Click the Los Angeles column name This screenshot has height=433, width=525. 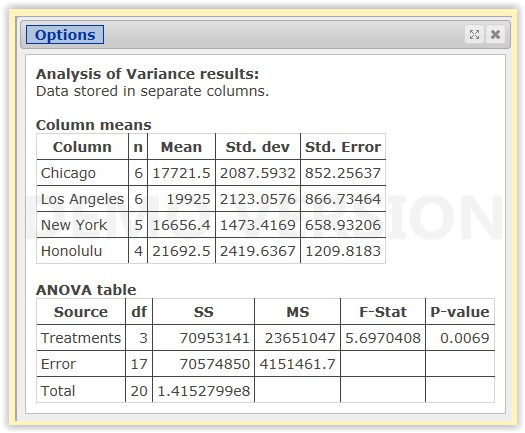[82, 199]
